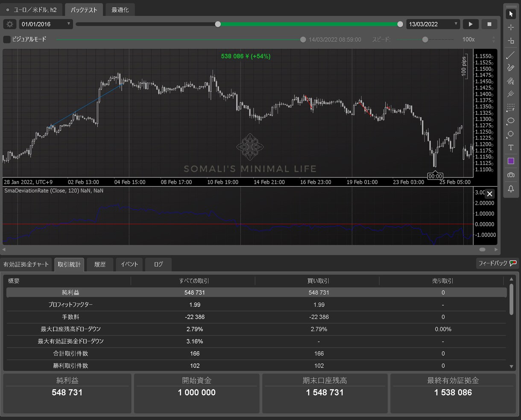
Task: Select the trend line drawing tool
Action: click(511, 55)
